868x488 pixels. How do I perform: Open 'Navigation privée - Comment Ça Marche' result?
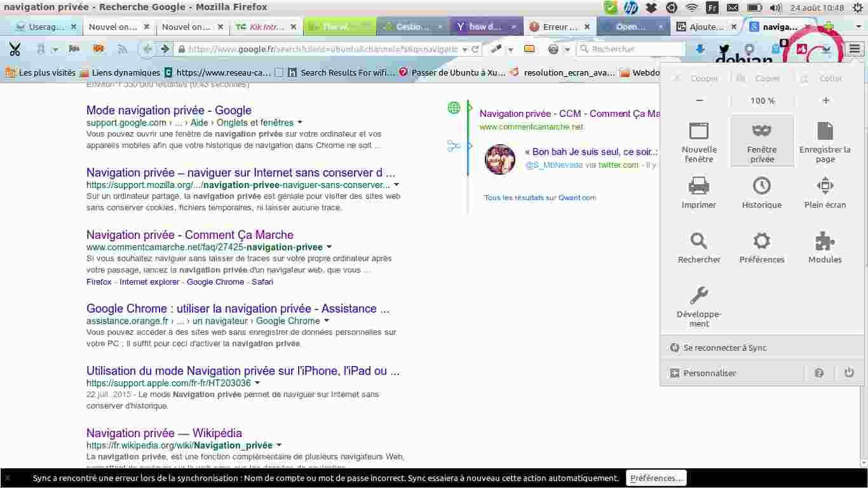[190, 234]
